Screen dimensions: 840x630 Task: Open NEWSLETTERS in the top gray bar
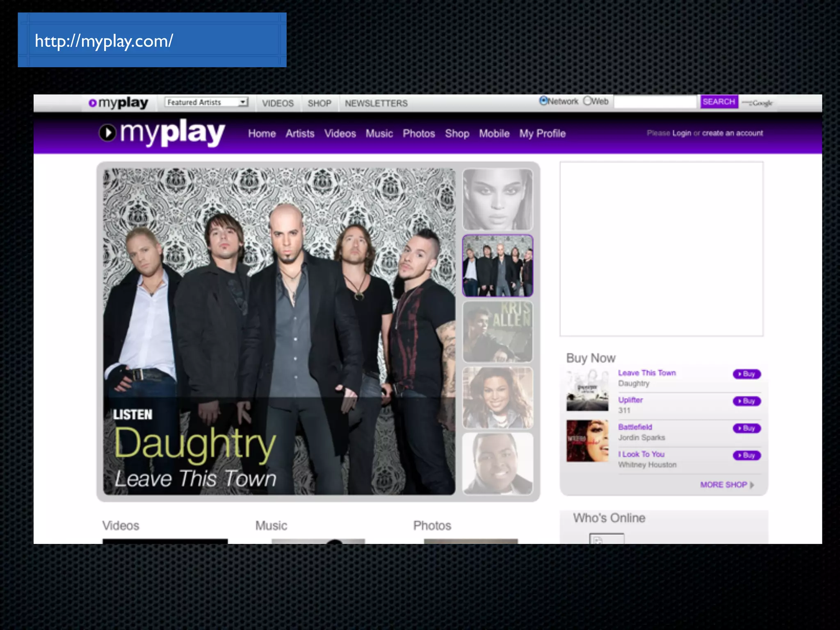376,103
